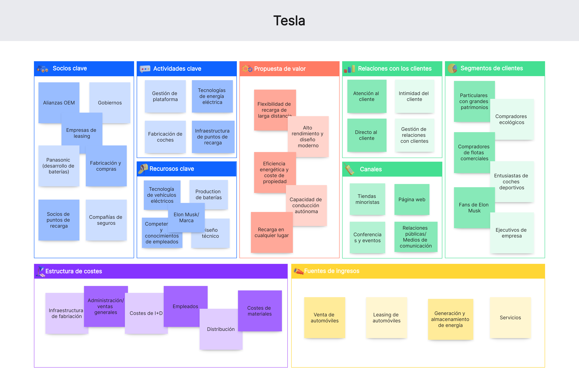This screenshot has height=392, width=579.
Task: Select the Ejecutivos de empresa note
Action: click(512, 233)
